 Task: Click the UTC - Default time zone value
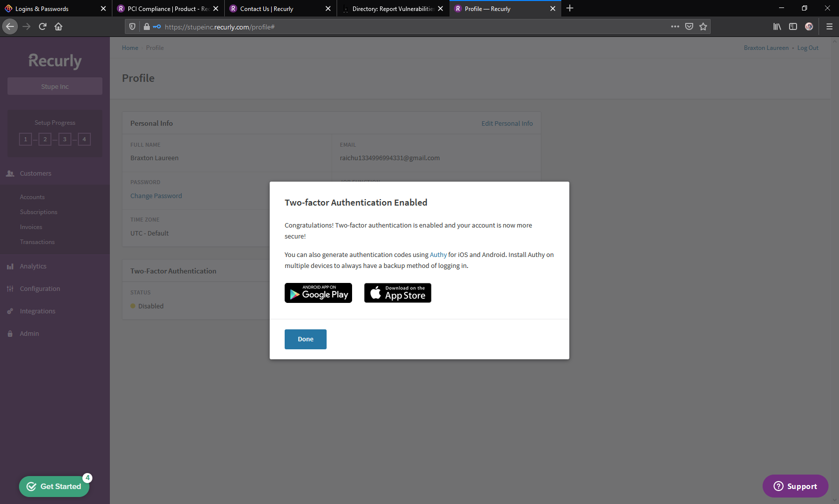pos(149,234)
